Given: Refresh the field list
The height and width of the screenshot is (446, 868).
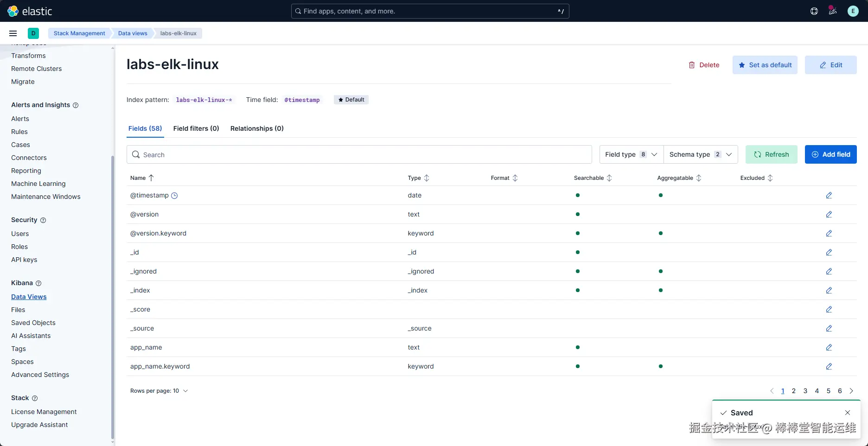Looking at the screenshot, I should 772,154.
